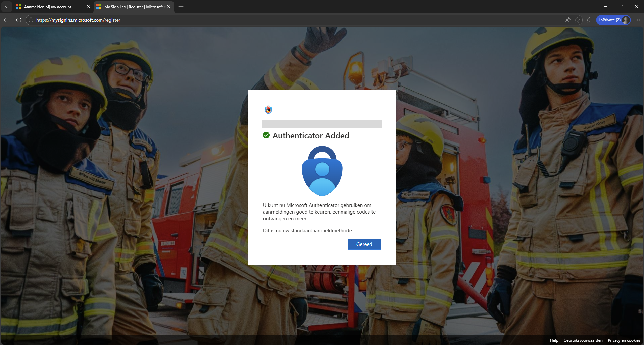Screen dimensions: 644x345
Task: Close the 'Aanmelden bij uw account' tab
Action: tap(89, 7)
